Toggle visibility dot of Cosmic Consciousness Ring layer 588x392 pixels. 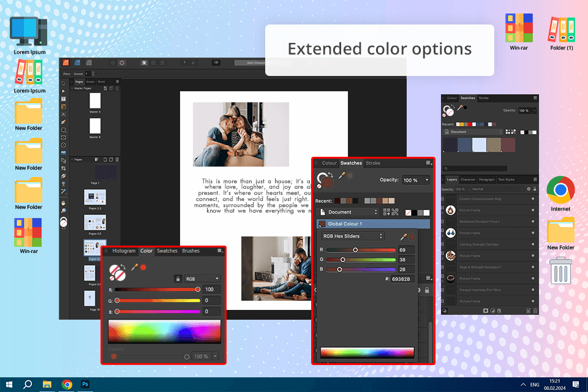tap(532, 199)
